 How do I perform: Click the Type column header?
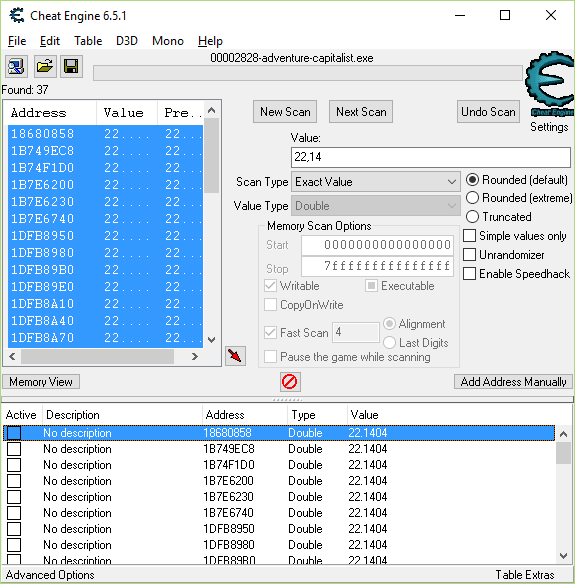[x=317, y=415]
